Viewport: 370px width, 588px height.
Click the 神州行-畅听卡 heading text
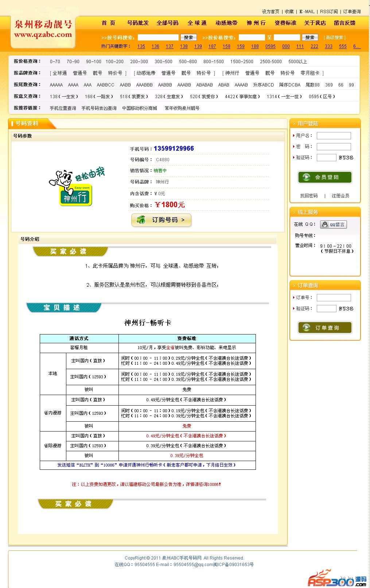148,323
